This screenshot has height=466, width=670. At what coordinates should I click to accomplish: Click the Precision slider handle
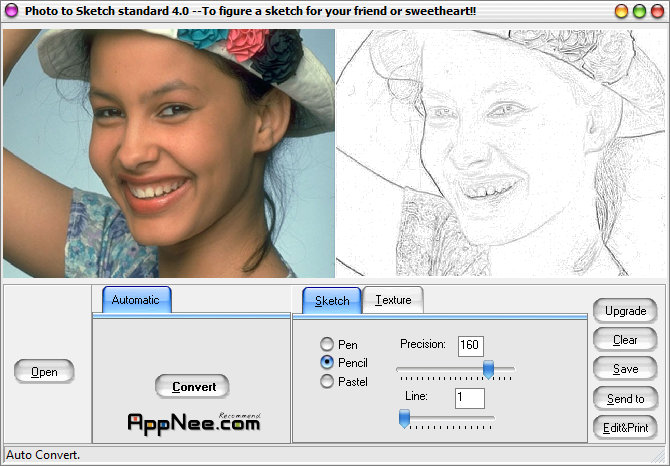click(489, 370)
